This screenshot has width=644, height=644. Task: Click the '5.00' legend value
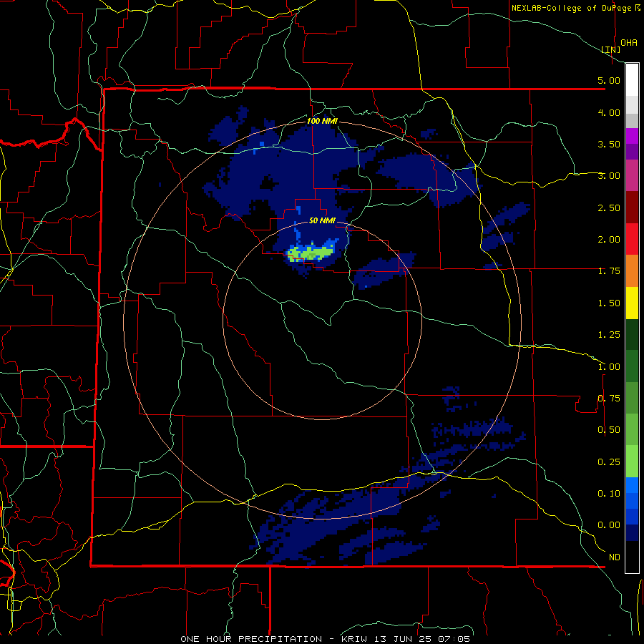(609, 80)
